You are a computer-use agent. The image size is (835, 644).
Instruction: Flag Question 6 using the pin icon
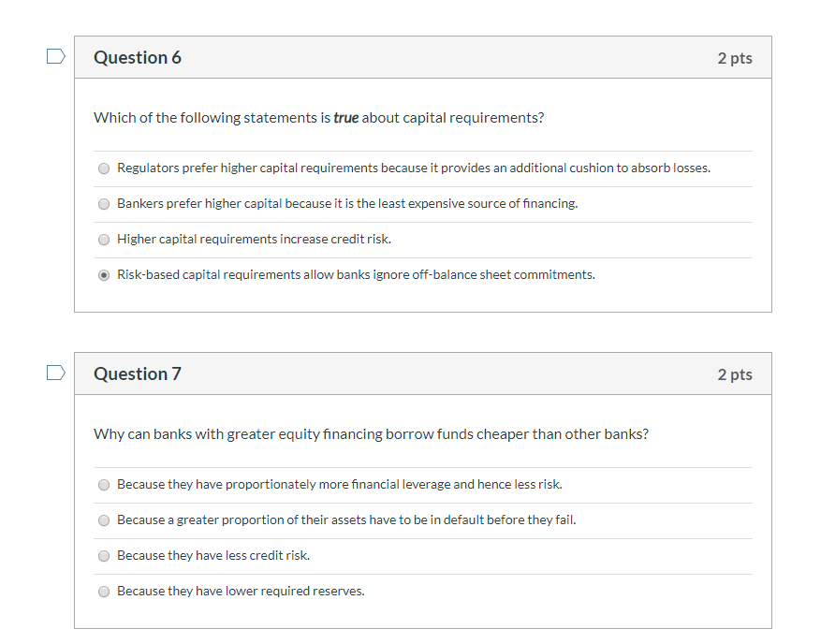55,56
